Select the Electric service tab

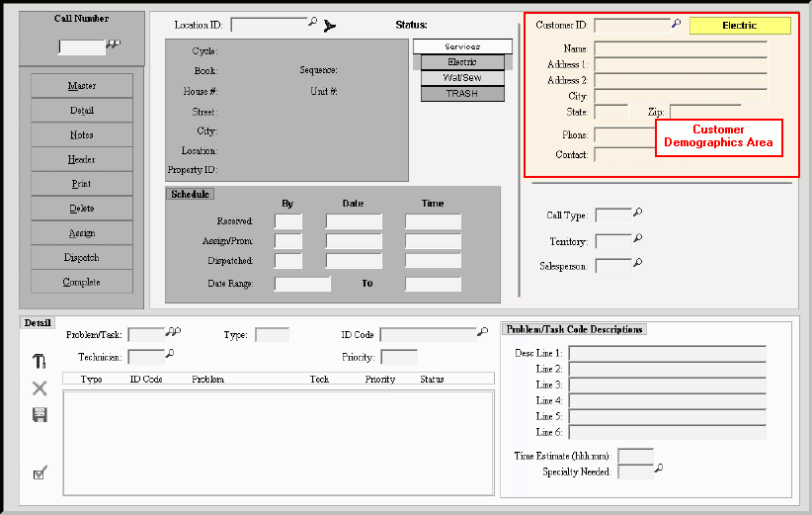coord(461,62)
